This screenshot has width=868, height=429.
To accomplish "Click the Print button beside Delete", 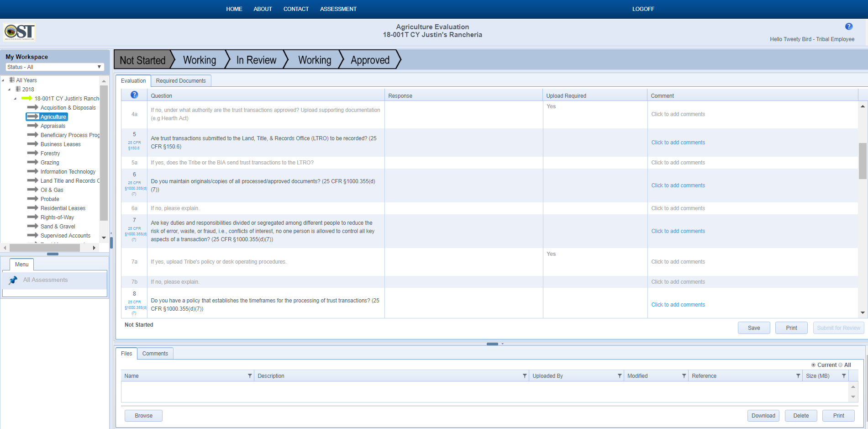I will [x=838, y=416].
